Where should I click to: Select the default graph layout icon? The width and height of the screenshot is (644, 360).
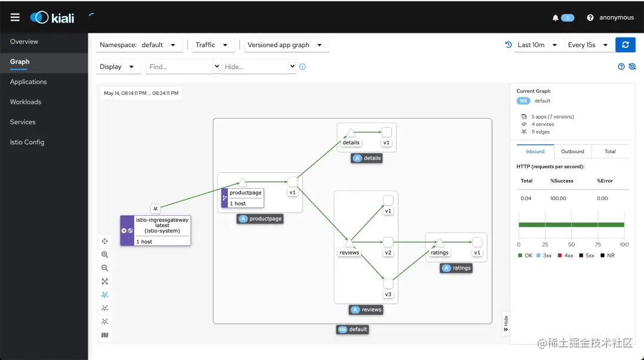pos(105,294)
